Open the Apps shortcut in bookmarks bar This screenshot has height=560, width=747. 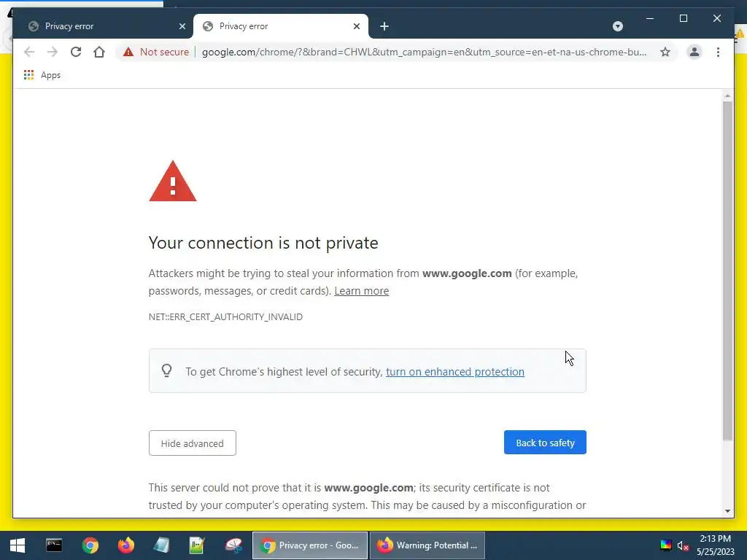tap(42, 75)
